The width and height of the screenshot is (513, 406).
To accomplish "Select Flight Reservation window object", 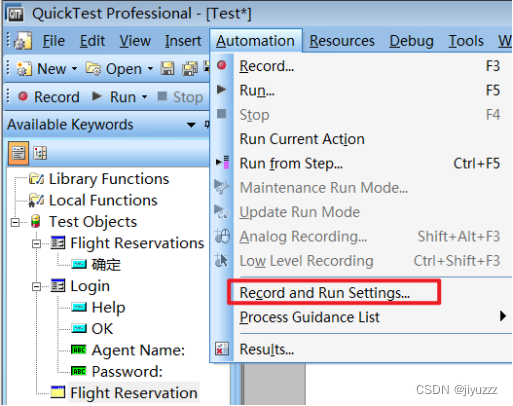I will pos(134,393).
